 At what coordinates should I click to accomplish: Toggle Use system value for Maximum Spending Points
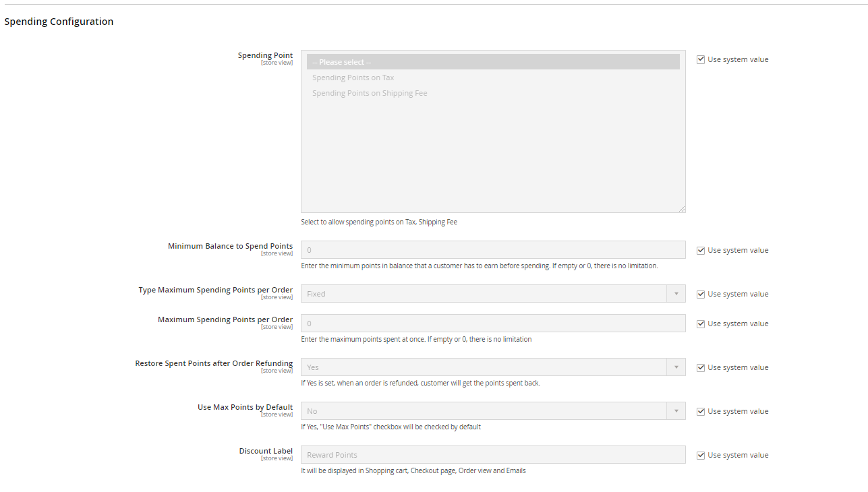click(701, 324)
